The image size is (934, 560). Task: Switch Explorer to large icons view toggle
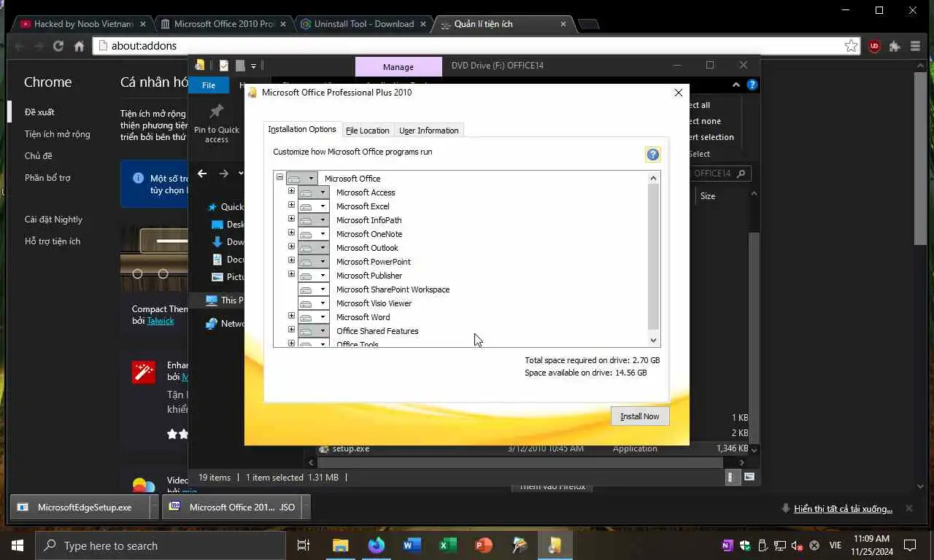[x=749, y=477]
